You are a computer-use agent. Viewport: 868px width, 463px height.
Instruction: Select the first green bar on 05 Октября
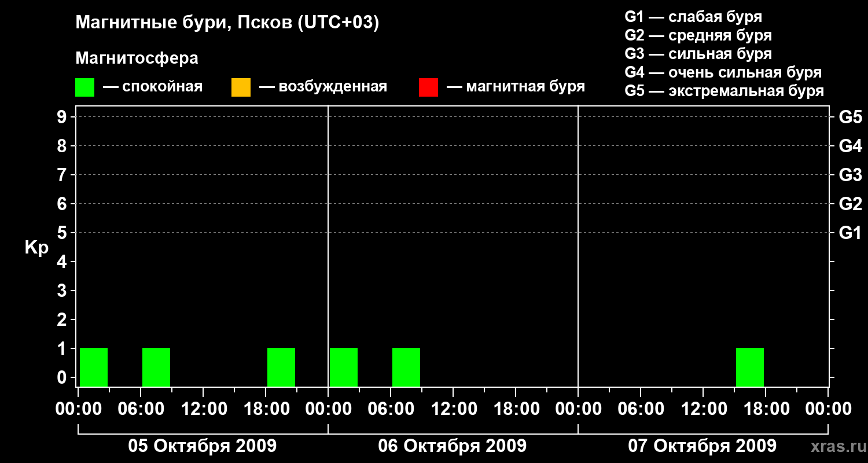[94, 367]
